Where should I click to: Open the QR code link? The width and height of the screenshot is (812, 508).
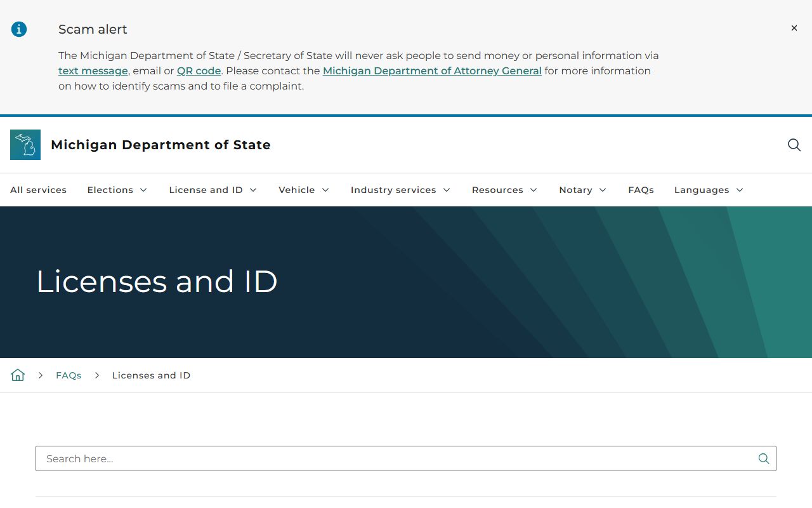[199, 70]
